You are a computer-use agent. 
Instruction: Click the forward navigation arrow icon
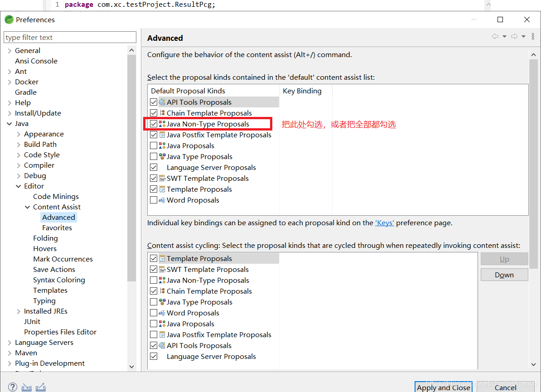514,36
